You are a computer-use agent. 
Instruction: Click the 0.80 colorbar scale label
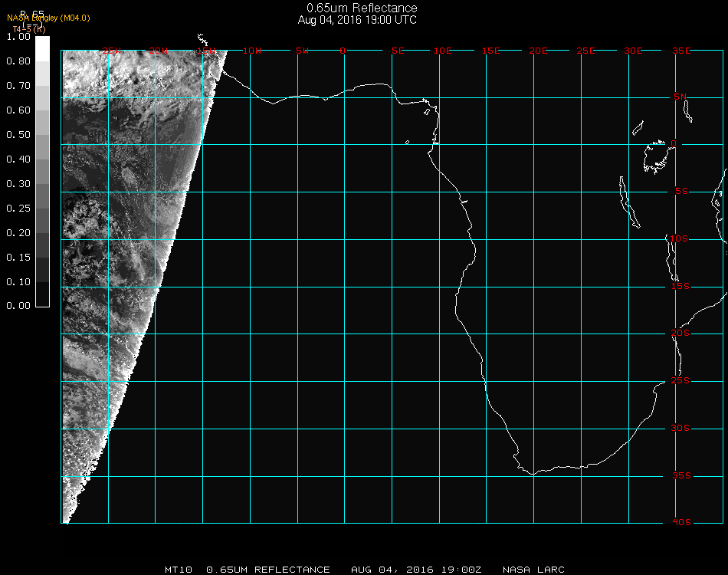[x=18, y=61]
